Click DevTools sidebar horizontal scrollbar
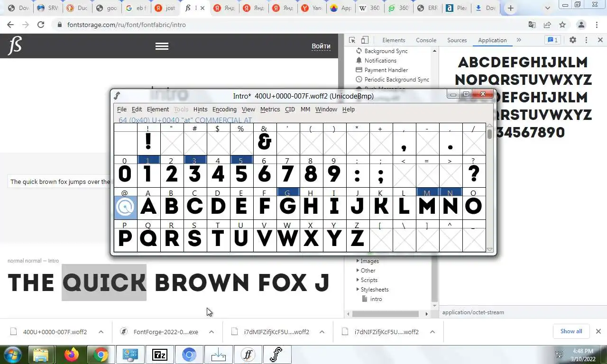607x364 pixels. click(x=386, y=314)
